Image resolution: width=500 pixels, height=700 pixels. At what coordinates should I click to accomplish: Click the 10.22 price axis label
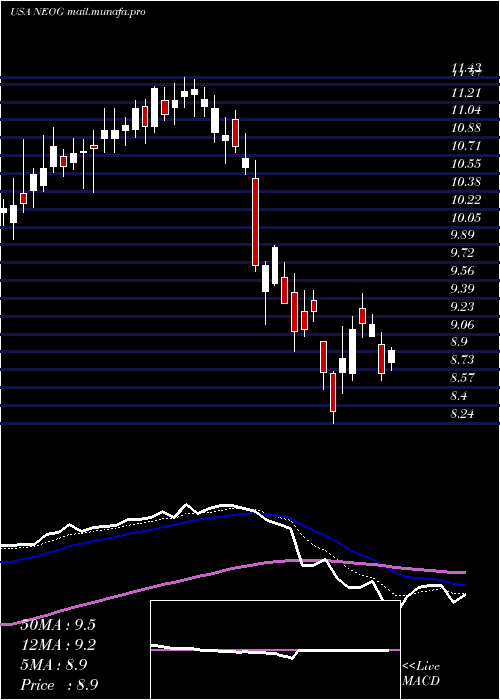(466, 200)
